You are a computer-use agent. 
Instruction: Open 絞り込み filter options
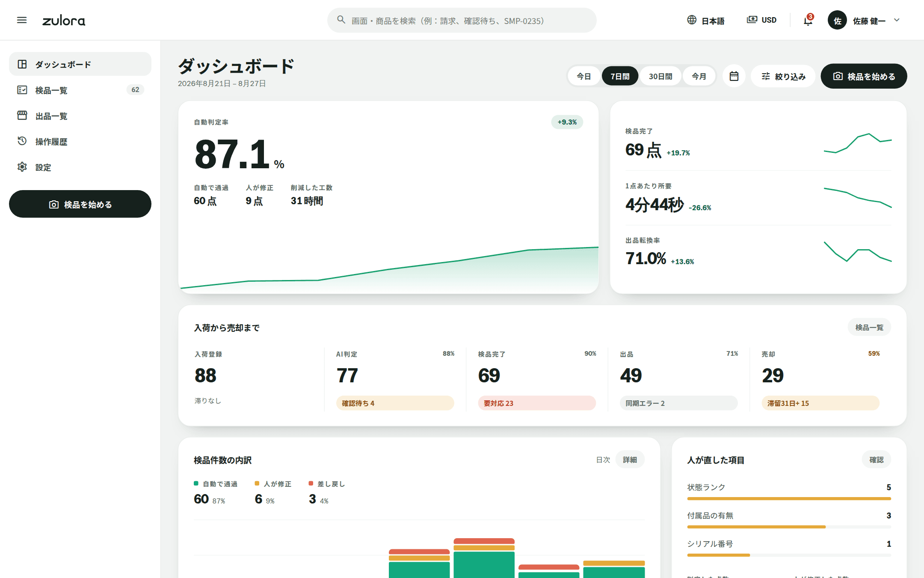tap(783, 76)
